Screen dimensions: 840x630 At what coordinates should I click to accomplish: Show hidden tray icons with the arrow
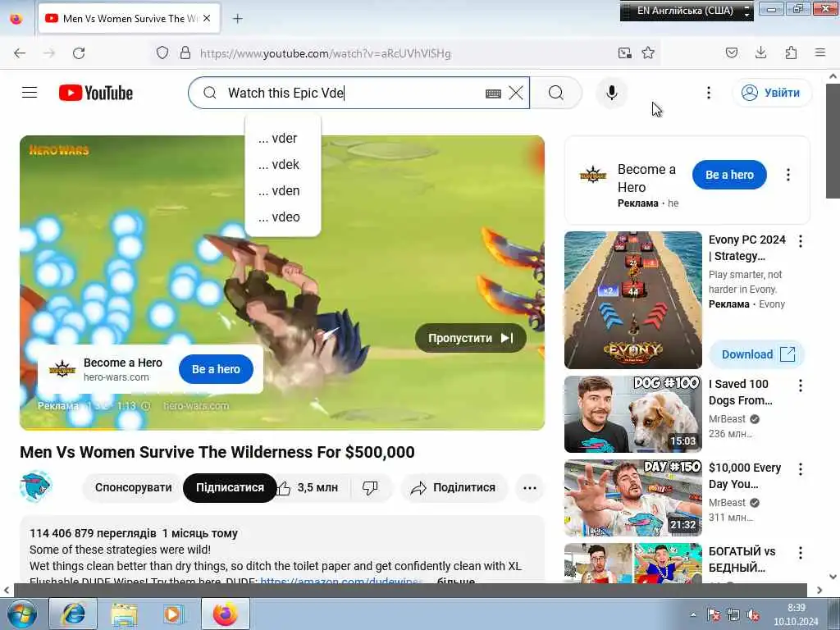click(693, 615)
